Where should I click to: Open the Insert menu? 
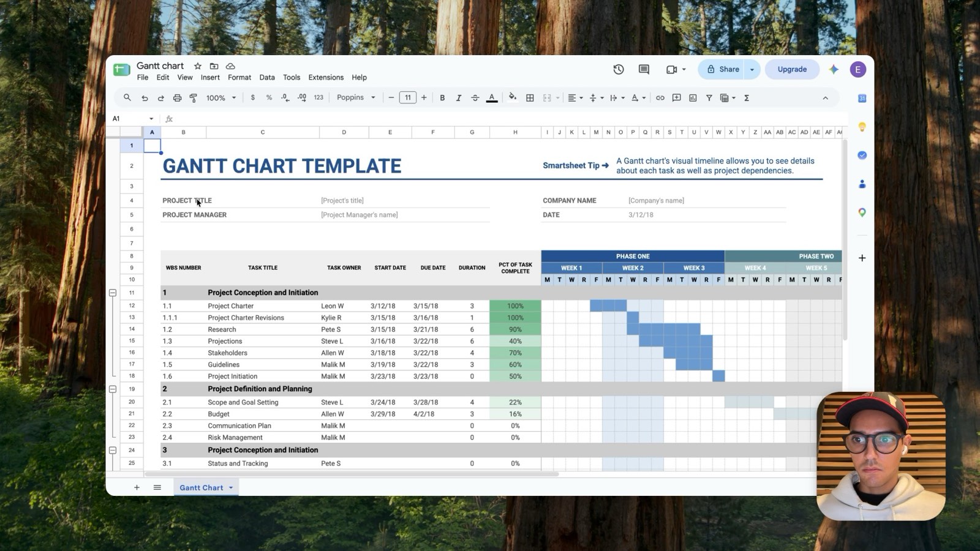210,78
